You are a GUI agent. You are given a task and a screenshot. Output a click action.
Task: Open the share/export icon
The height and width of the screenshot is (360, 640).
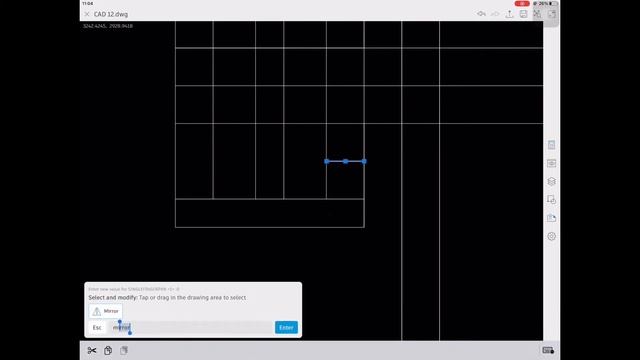pyautogui.click(x=509, y=14)
